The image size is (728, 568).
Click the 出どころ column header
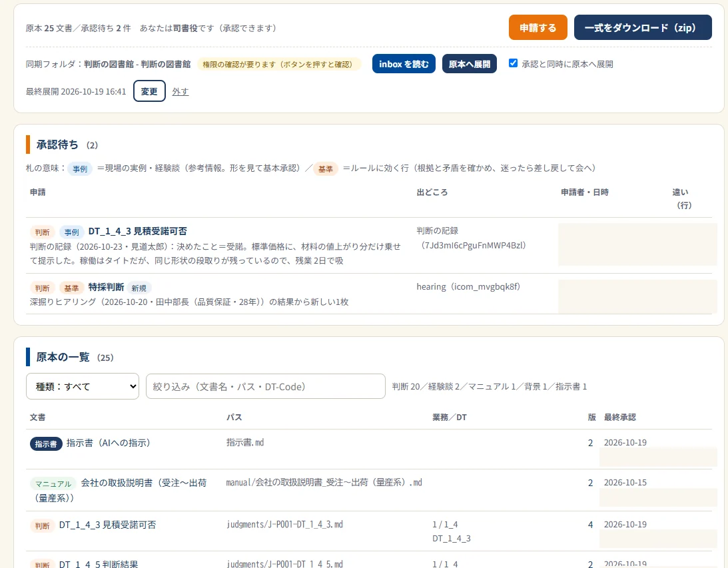point(432,192)
